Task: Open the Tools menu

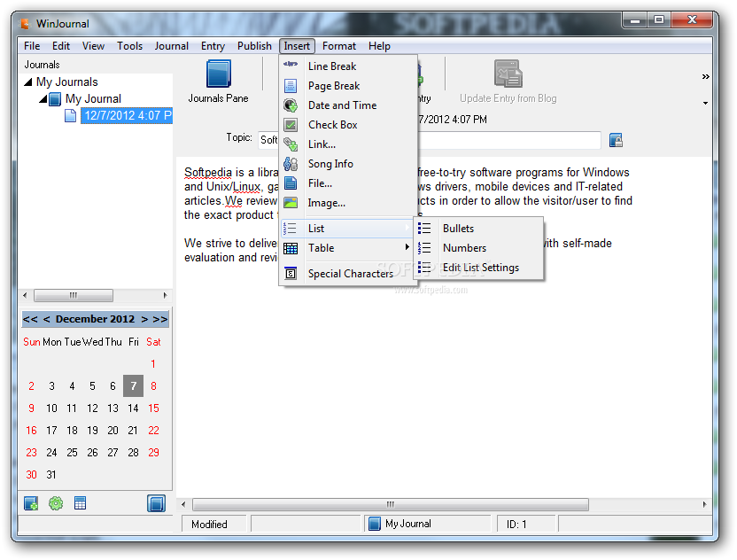Action: click(x=129, y=46)
